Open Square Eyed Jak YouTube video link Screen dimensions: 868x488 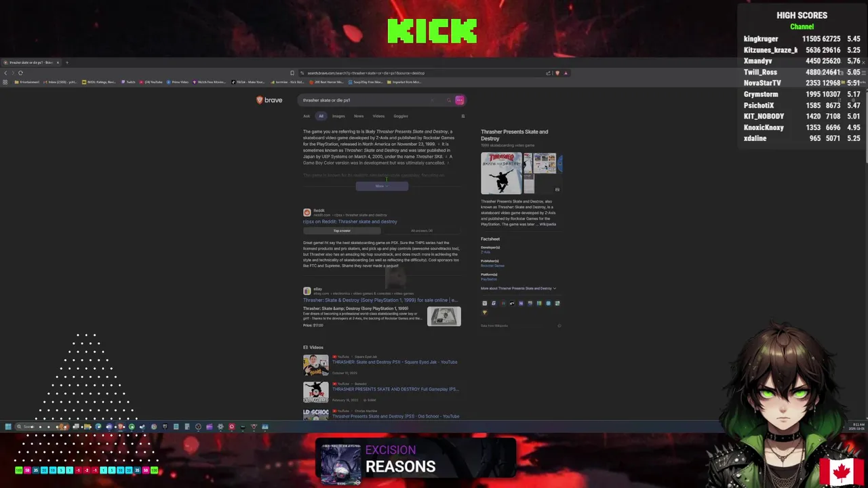[395, 362]
